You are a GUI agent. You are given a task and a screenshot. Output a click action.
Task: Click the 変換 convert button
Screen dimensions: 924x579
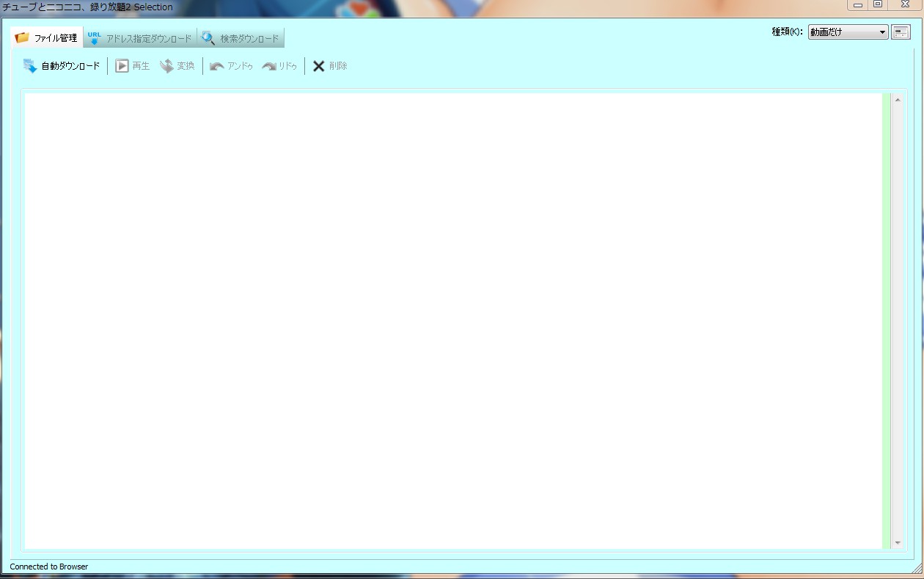177,66
